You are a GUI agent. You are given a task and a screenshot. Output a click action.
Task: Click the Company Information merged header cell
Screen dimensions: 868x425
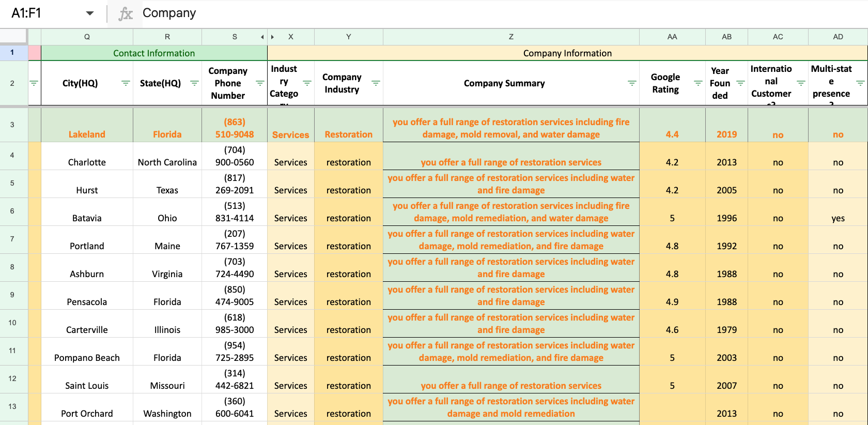pos(567,53)
